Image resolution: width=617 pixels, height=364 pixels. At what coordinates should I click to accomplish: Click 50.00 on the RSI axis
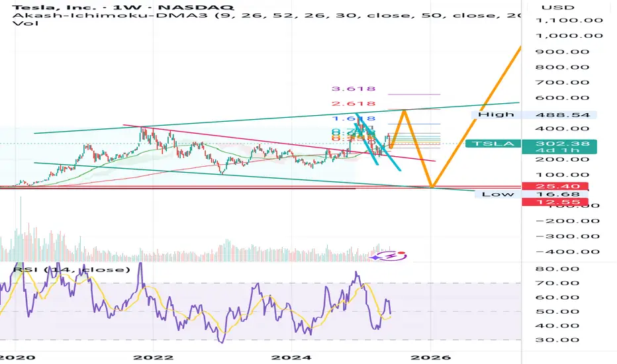pyautogui.click(x=557, y=312)
